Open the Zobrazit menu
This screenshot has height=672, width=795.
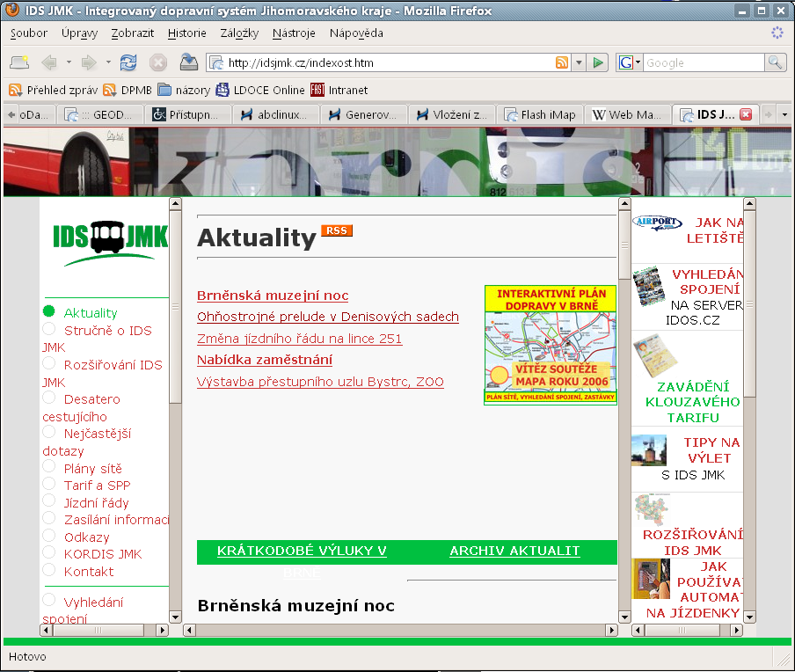click(133, 33)
